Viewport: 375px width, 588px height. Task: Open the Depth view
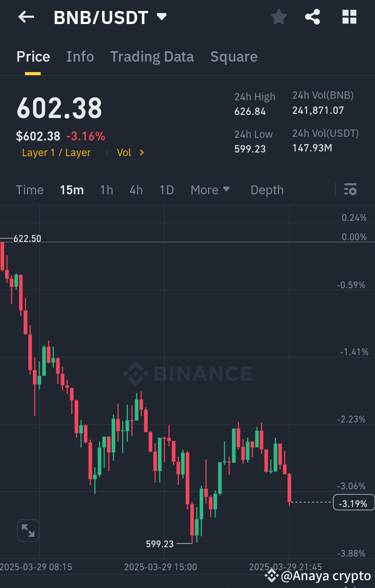click(267, 190)
